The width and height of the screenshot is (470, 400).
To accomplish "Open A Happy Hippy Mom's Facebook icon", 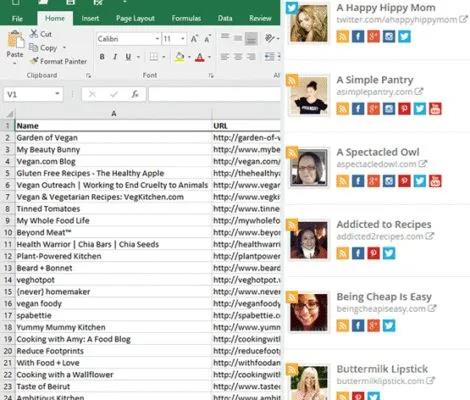I will [358, 36].
